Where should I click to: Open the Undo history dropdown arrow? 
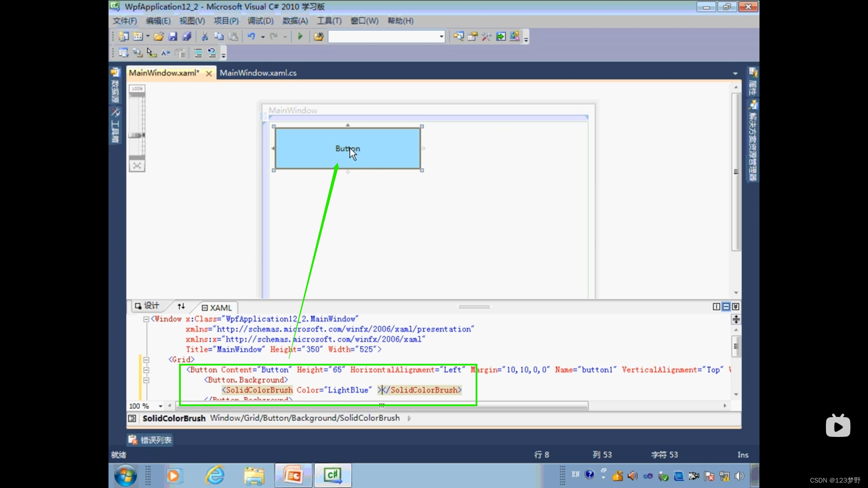point(263,37)
